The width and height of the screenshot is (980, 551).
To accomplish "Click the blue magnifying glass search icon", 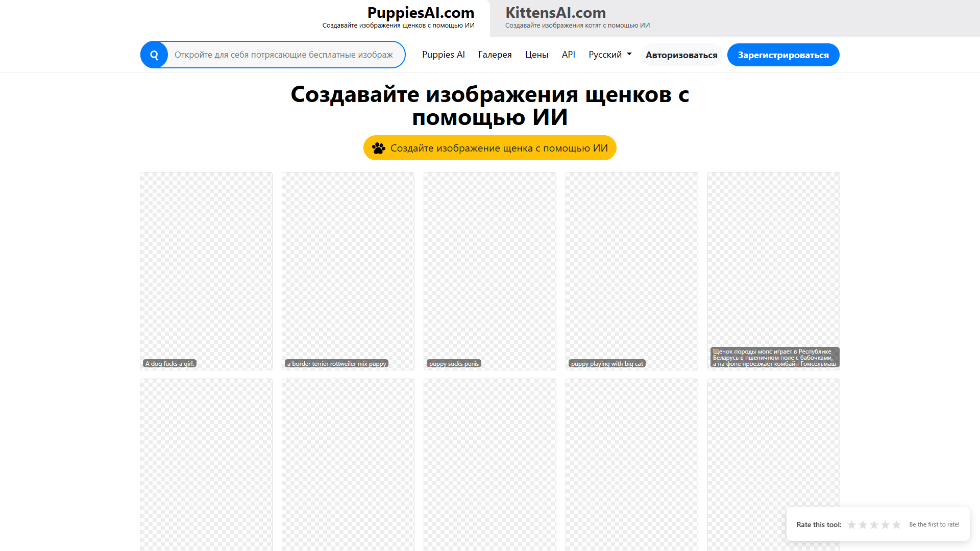I will (154, 55).
